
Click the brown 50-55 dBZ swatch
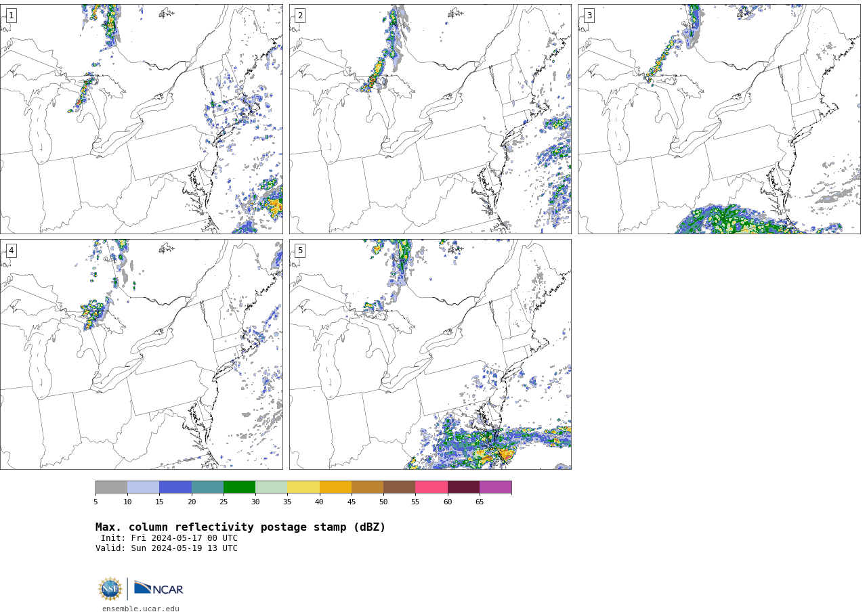[399, 487]
